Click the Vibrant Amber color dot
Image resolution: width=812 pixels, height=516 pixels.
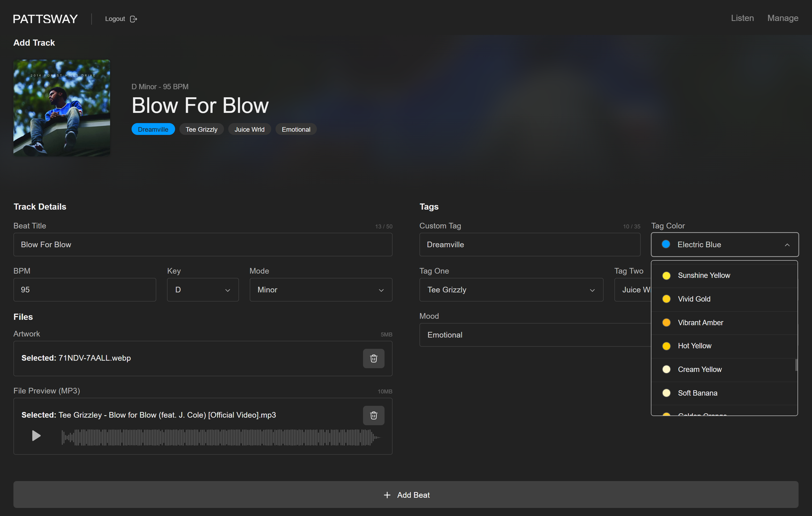point(667,322)
